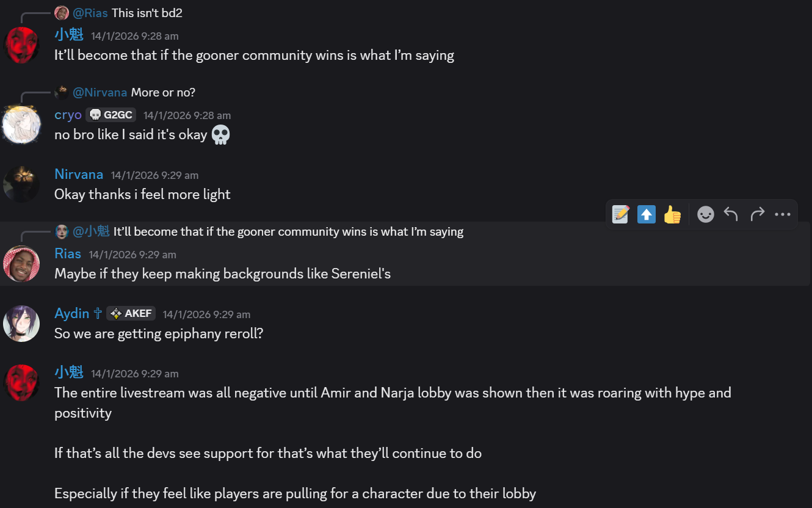The width and height of the screenshot is (812, 508).
Task: Add memo emoji reaction to Rias's message
Action: click(x=620, y=214)
